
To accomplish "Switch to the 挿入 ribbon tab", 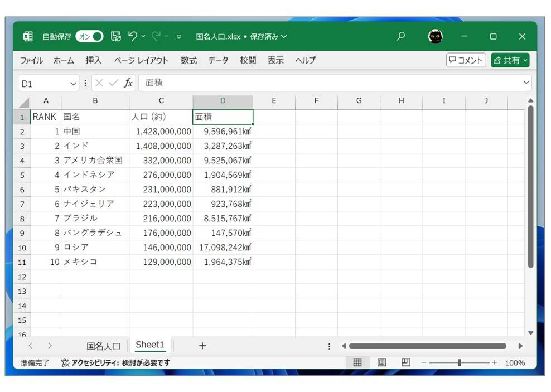I will (x=94, y=60).
